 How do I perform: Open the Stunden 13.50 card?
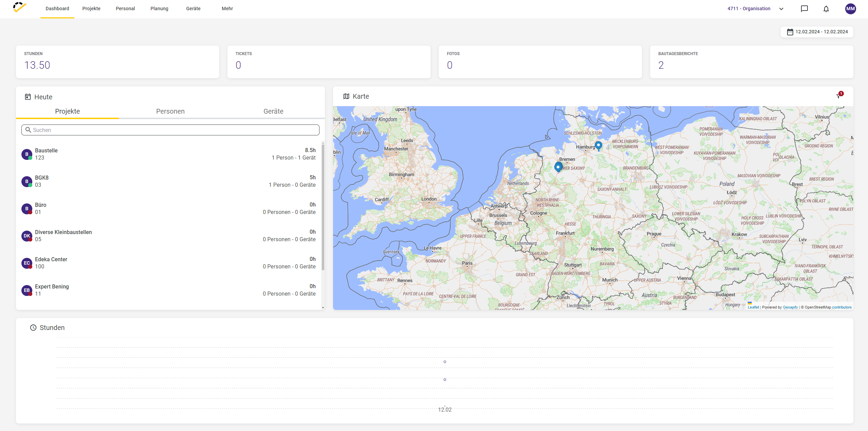118,62
